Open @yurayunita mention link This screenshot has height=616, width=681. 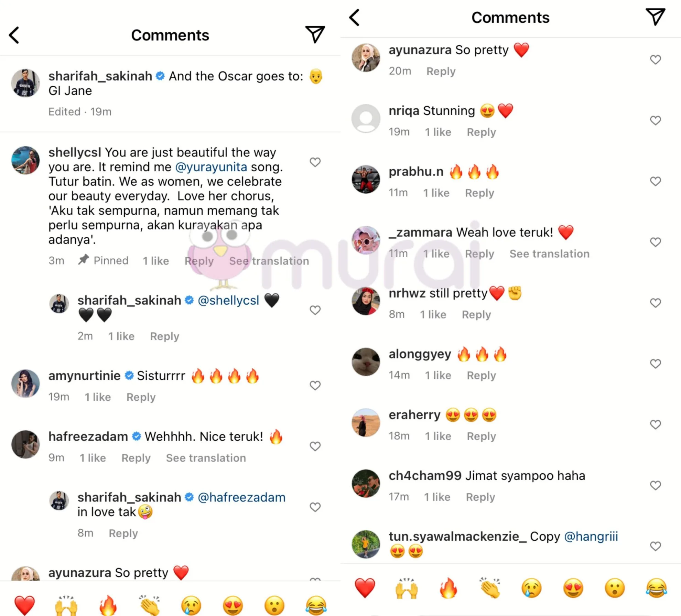coord(211,167)
